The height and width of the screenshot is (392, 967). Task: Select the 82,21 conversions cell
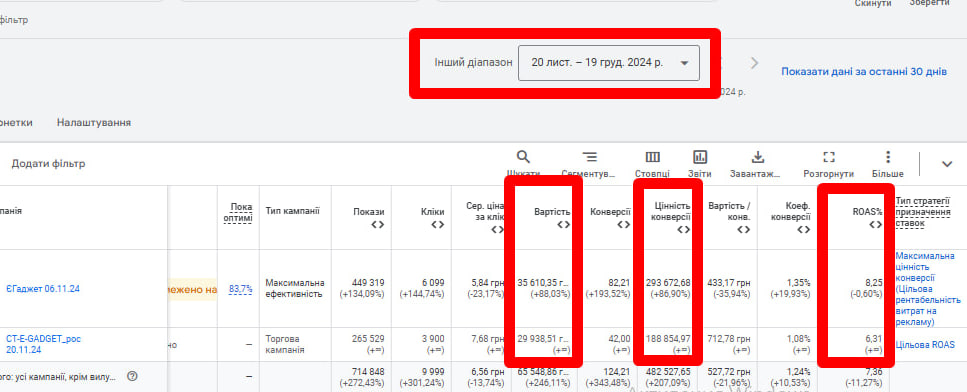click(x=619, y=283)
